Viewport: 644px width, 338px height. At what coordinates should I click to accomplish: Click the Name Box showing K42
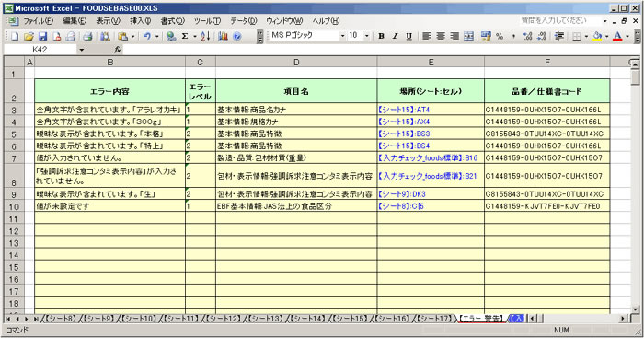40,50
